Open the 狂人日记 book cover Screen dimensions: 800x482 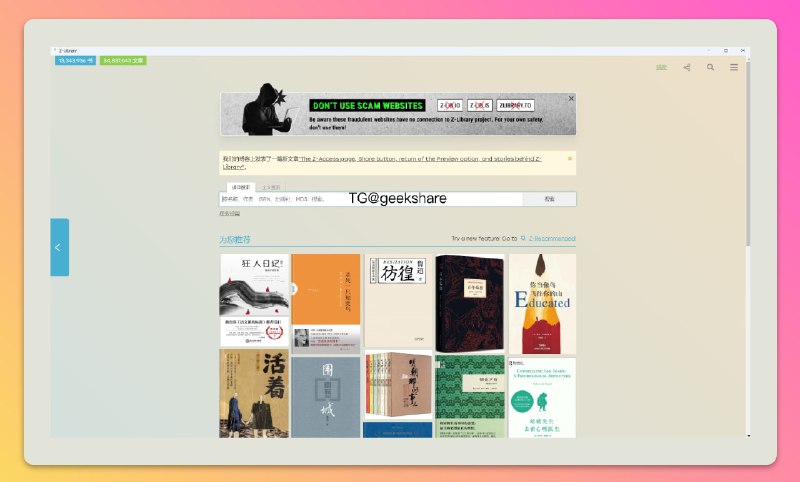(254, 299)
